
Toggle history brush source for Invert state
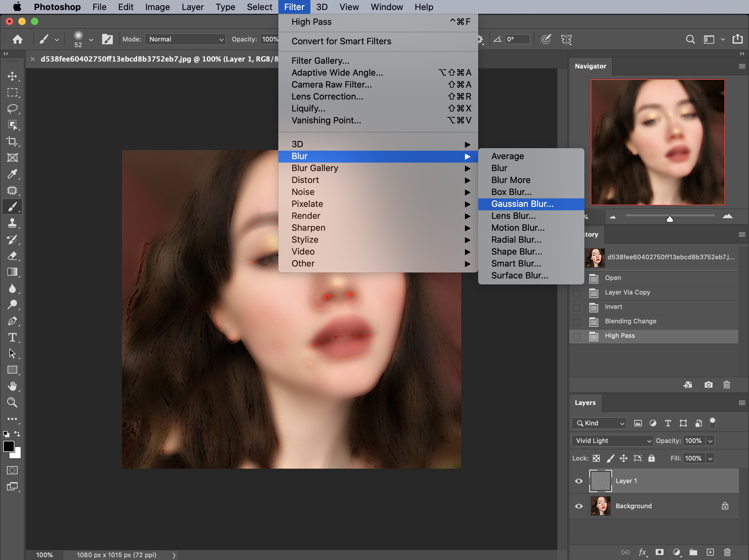coord(576,307)
